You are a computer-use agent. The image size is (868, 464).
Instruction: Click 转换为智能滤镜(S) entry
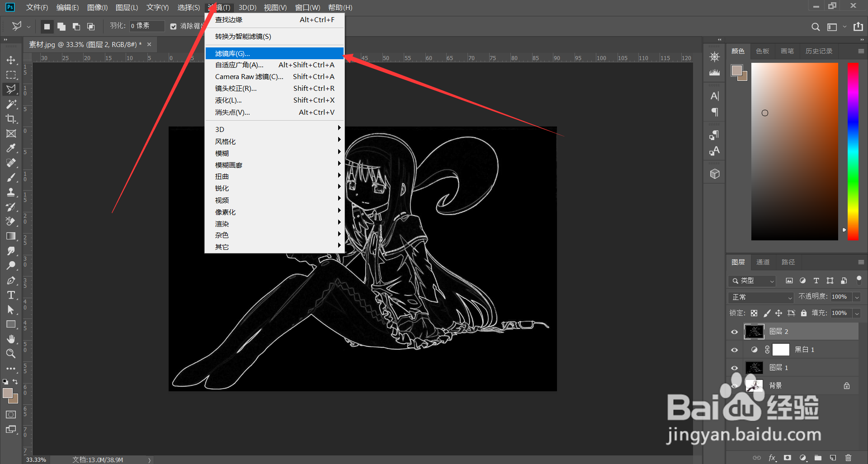(274, 37)
